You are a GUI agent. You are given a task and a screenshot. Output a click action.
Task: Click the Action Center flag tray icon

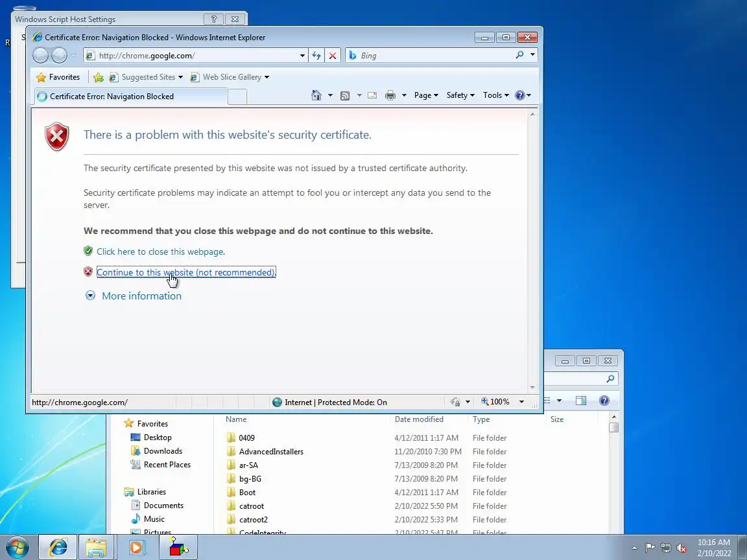650,548
